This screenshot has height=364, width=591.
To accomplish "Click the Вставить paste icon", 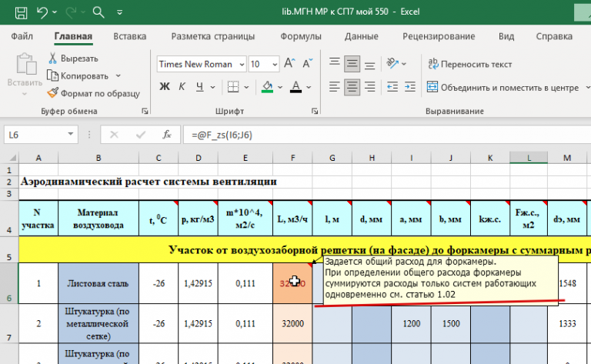I will point(25,64).
